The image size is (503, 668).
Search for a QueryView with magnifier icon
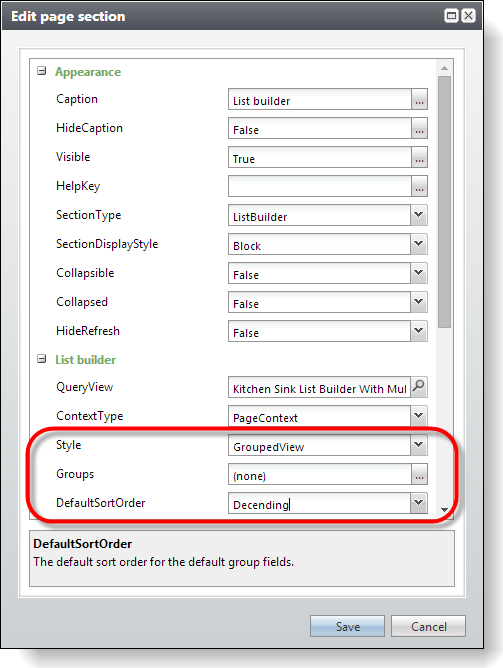(x=419, y=387)
